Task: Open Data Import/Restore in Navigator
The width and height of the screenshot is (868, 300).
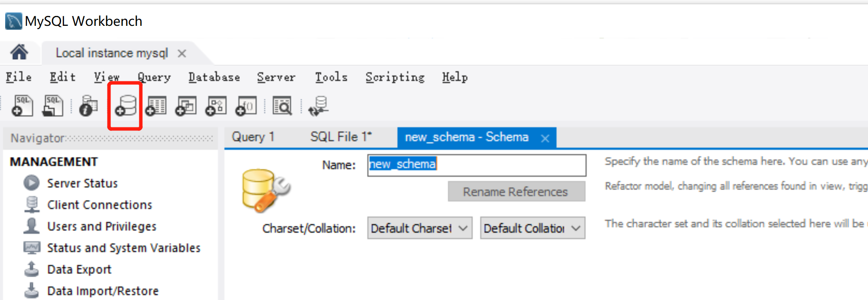Action: (x=103, y=291)
